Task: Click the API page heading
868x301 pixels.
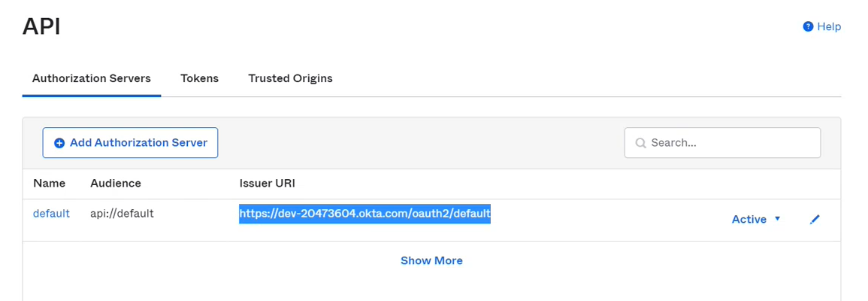Action: [41, 26]
